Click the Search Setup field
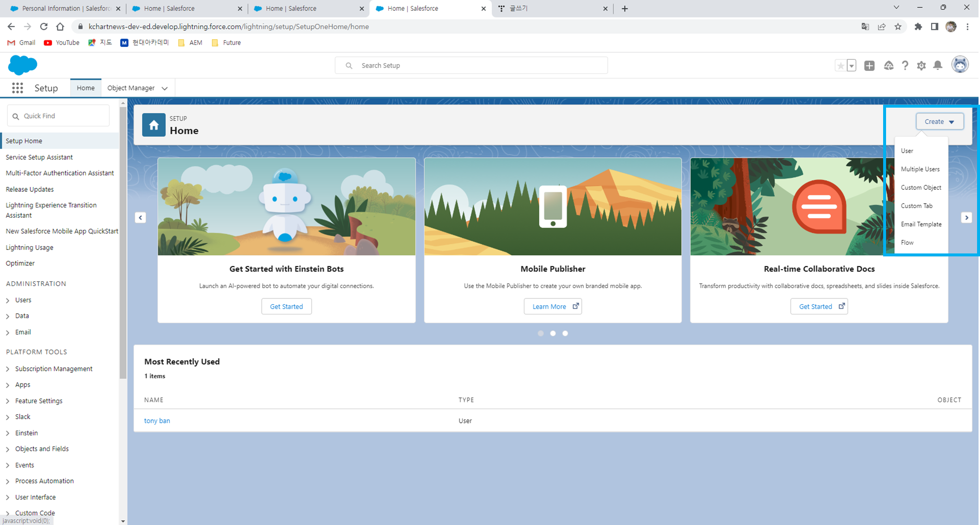Screen dimensions: 980x525 pos(471,66)
